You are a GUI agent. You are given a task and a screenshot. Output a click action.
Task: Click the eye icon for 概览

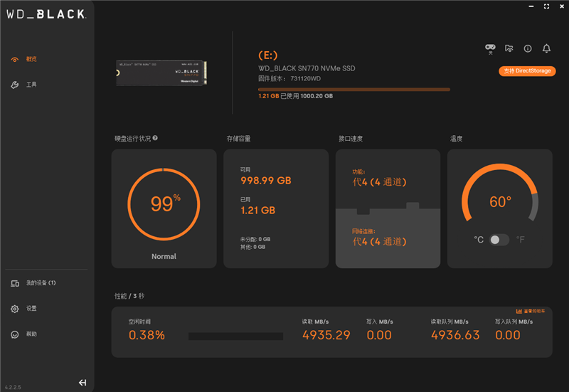pyautogui.click(x=14, y=60)
